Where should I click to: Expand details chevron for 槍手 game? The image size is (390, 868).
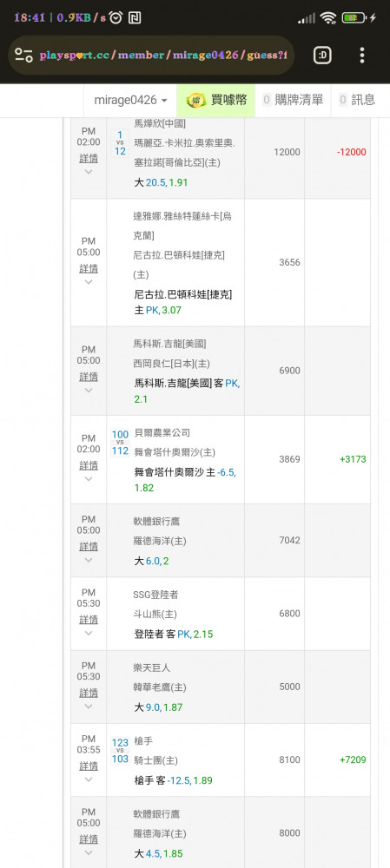pyautogui.click(x=89, y=779)
